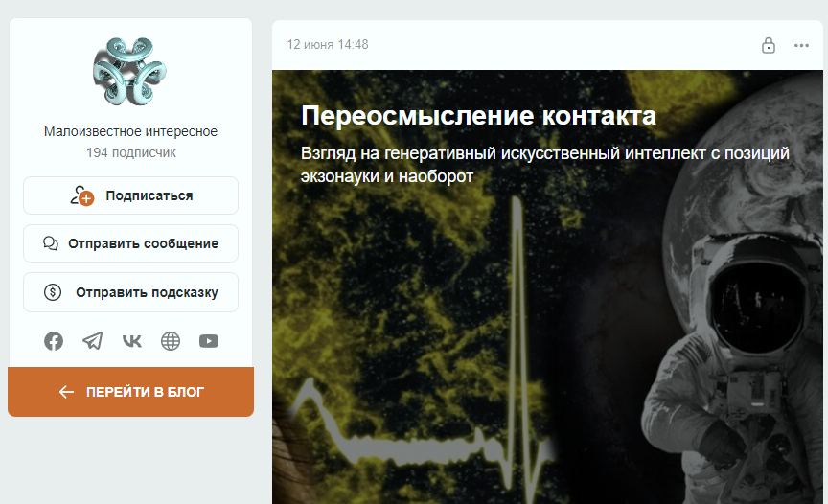Open the Facebook social link icon
This screenshot has height=504, width=828.
tap(54, 341)
